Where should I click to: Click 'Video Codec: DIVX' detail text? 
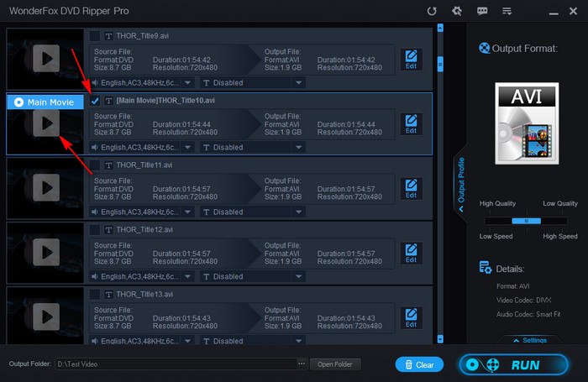524,300
